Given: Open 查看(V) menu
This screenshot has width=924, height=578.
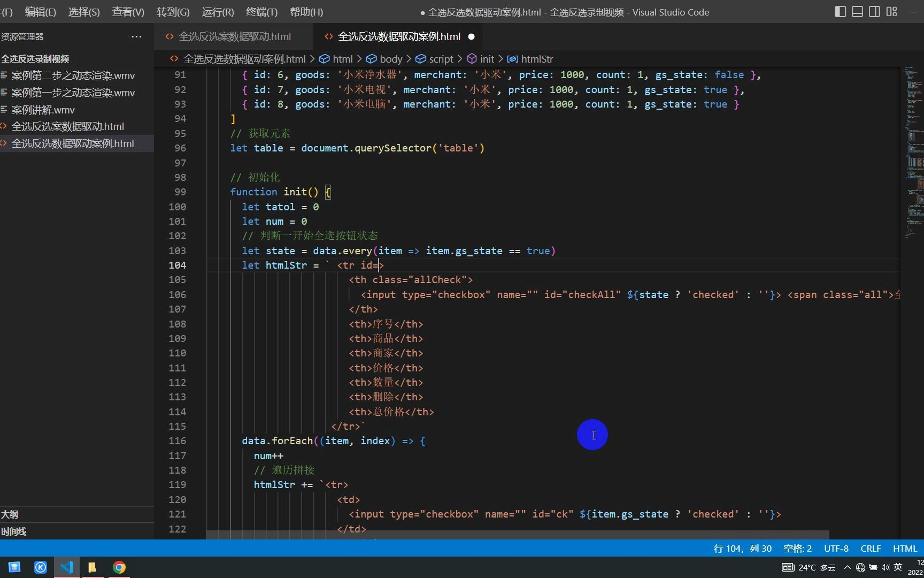Looking at the screenshot, I should pos(128,12).
